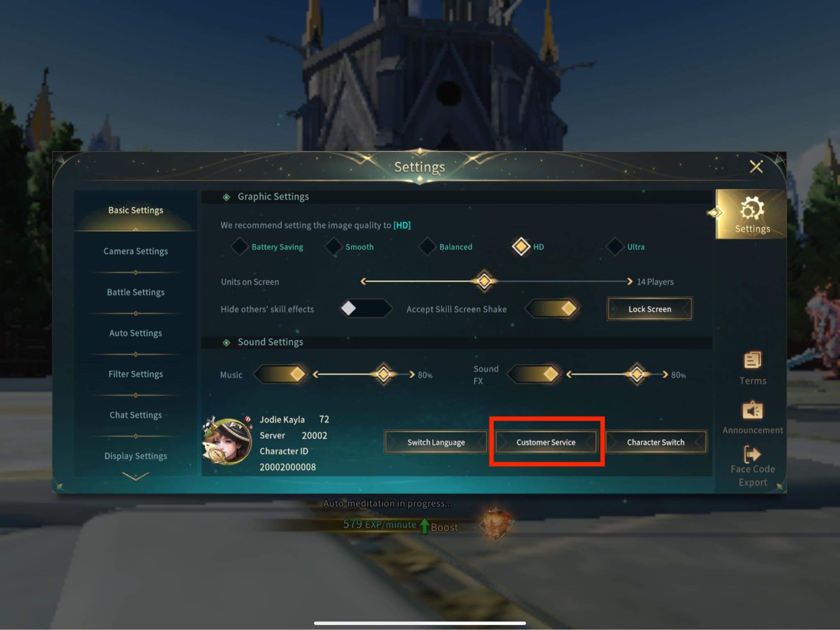Click the green Boost arrow icon

click(x=425, y=526)
